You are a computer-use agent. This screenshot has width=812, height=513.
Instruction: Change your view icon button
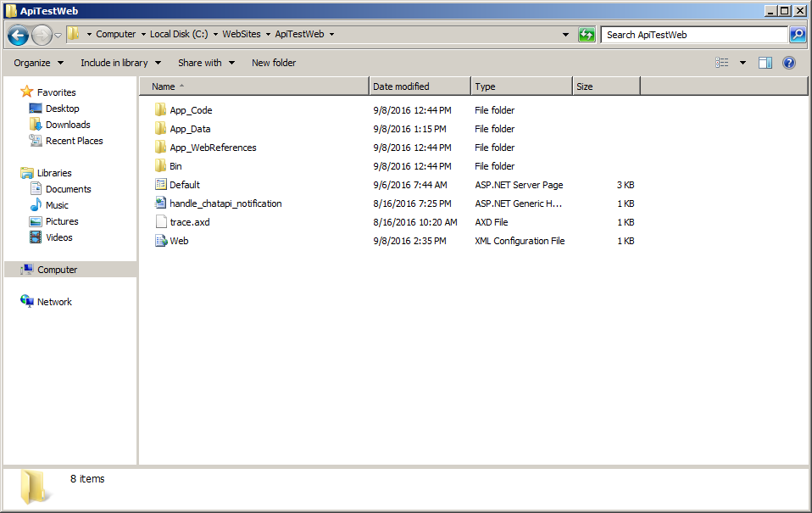[x=722, y=63]
